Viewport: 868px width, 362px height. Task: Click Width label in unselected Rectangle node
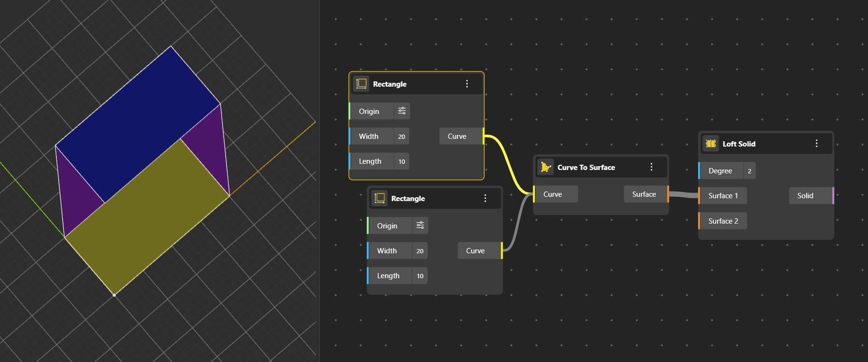pyautogui.click(x=387, y=251)
